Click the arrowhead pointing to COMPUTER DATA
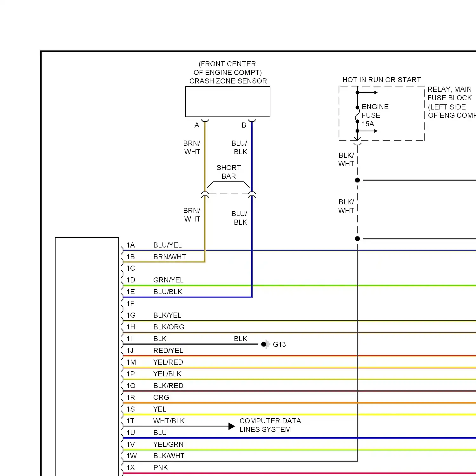The width and height of the screenshot is (476, 476). 232,426
